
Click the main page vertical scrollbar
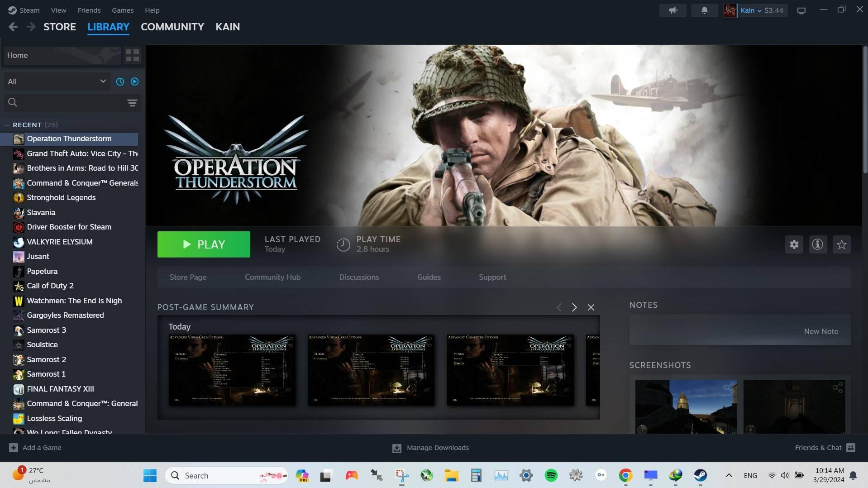(x=865, y=110)
